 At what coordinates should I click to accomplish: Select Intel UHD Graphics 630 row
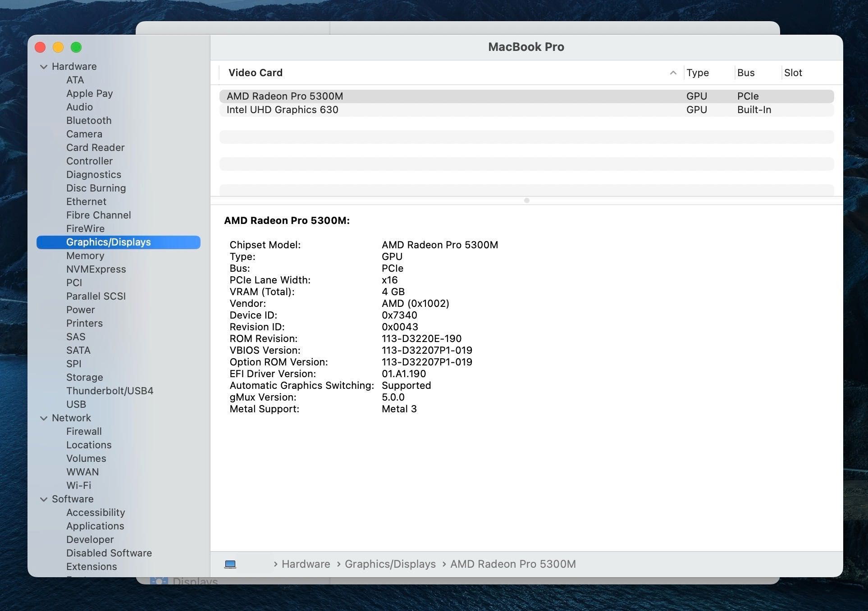click(x=526, y=109)
